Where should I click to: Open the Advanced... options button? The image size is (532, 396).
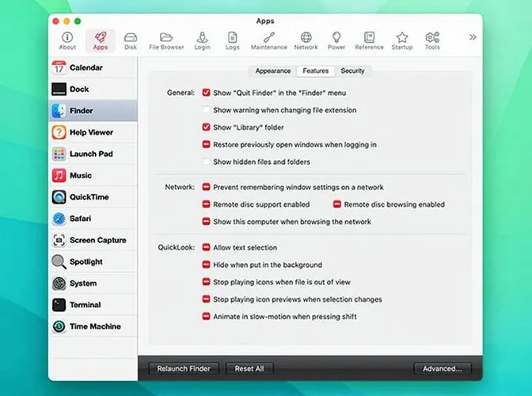click(442, 368)
